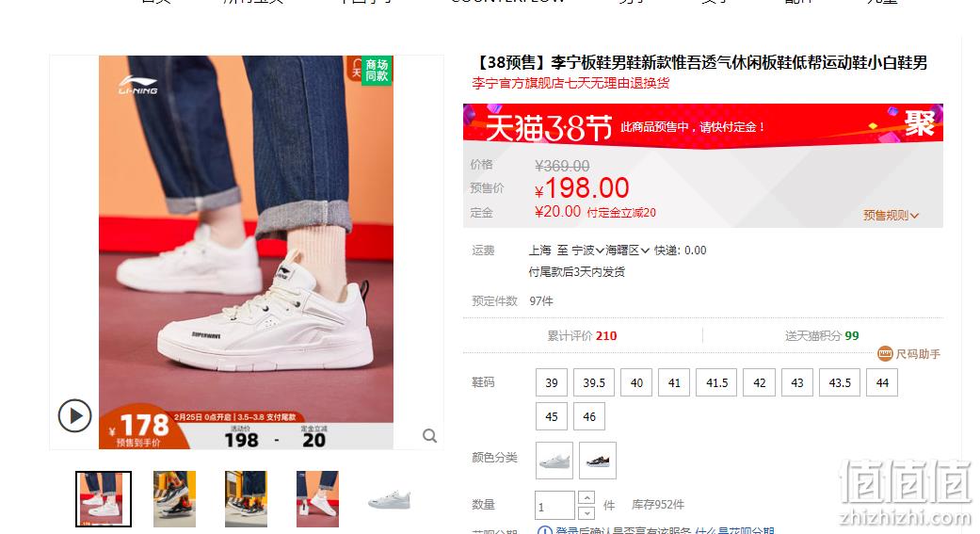This screenshot has height=534, width=980.
Task: Open 累计评价 210 reviews
Action: coord(582,336)
